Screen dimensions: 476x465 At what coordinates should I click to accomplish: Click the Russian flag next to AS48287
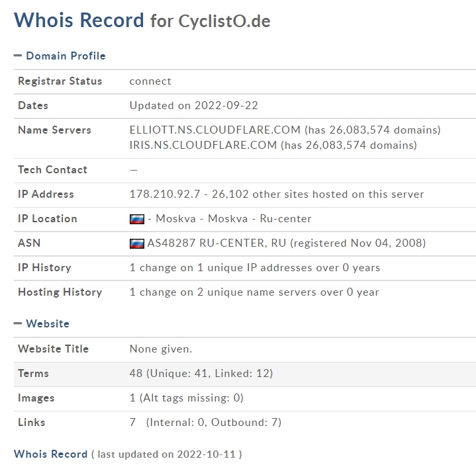tap(137, 243)
